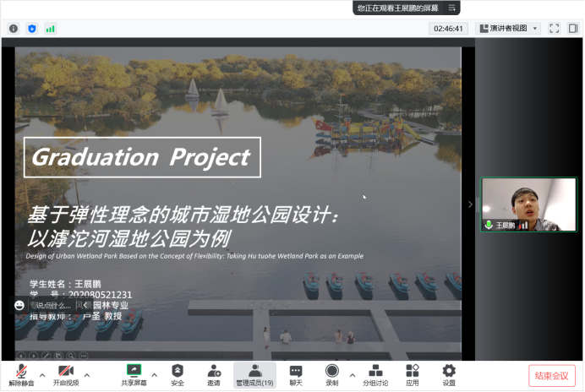This screenshot has width=585, height=392.
Task: Click the 共享屏幕 share screen icon
Action: coord(133,375)
